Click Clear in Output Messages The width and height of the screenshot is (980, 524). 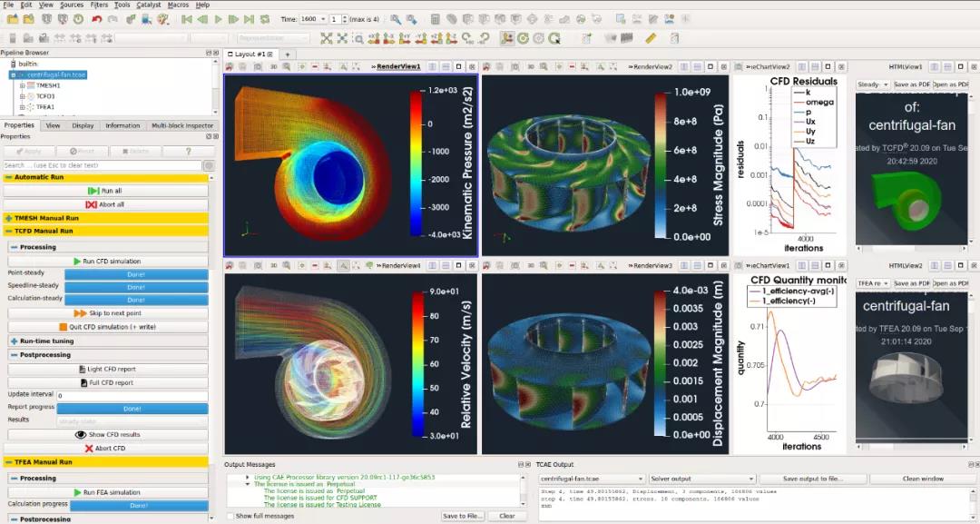(507, 517)
